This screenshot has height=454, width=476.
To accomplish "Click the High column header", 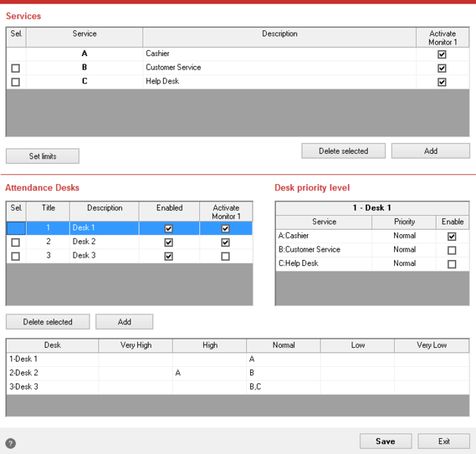I will 209,346.
